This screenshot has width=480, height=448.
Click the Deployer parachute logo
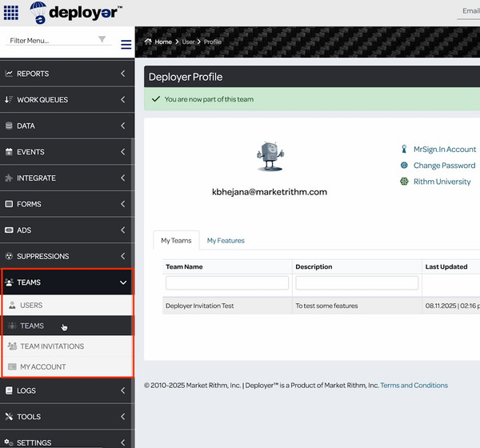click(76, 13)
